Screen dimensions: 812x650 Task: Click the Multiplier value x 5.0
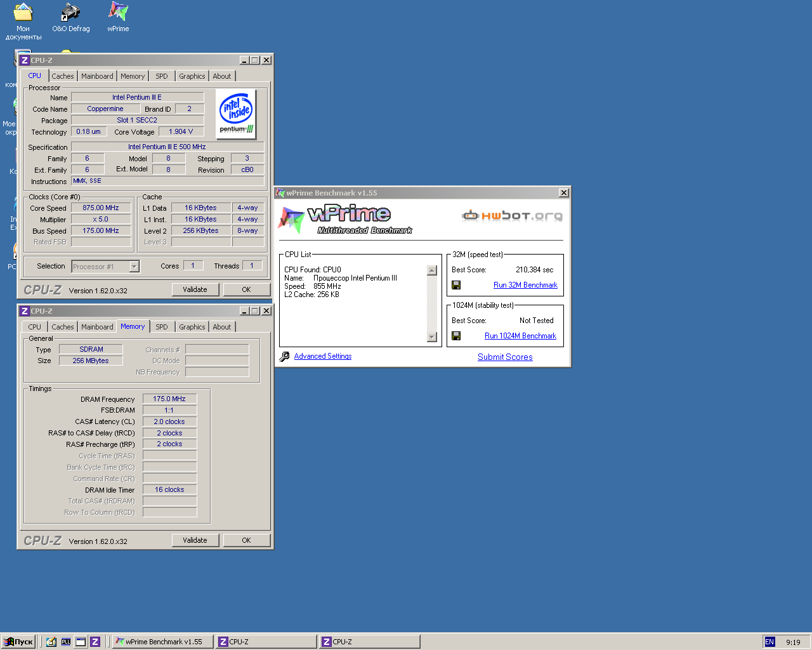click(101, 219)
